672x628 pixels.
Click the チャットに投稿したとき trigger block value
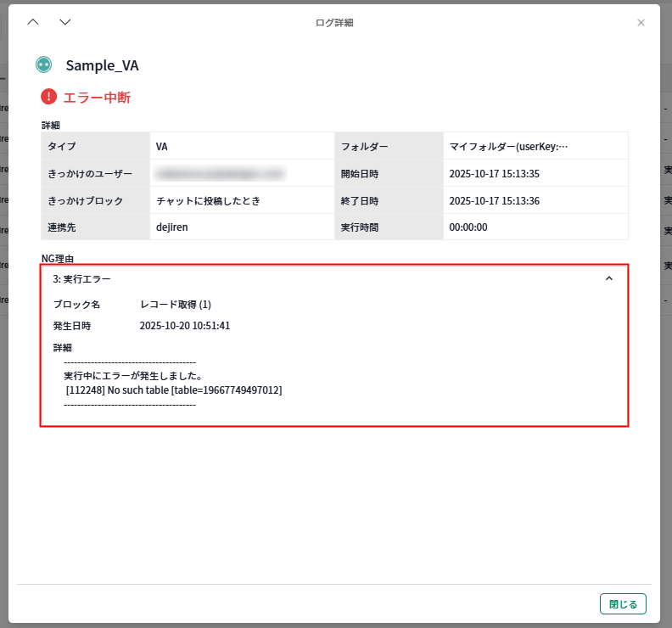208,200
